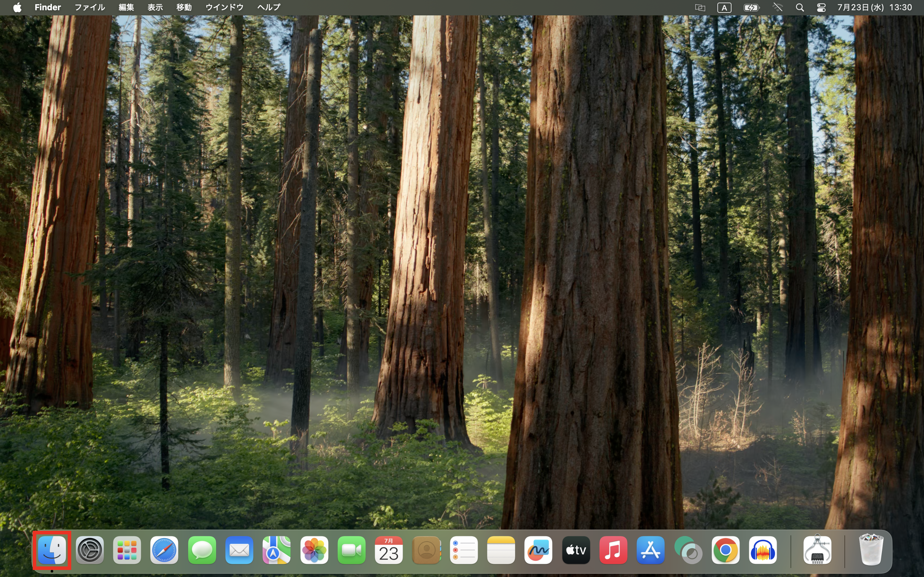
Task: Open Photos from the Dock
Action: [314, 550]
